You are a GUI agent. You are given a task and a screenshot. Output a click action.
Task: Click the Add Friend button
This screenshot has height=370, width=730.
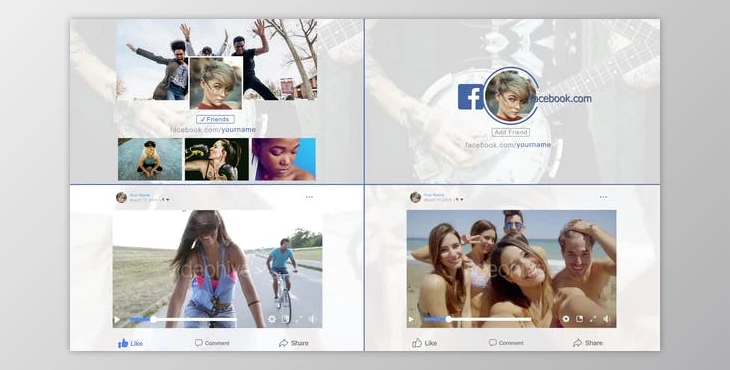(511, 132)
